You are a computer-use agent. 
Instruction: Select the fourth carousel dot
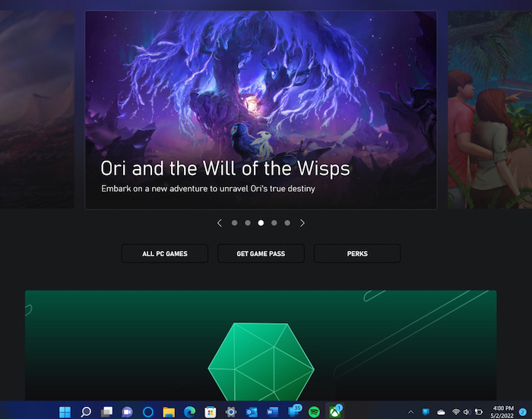(274, 223)
